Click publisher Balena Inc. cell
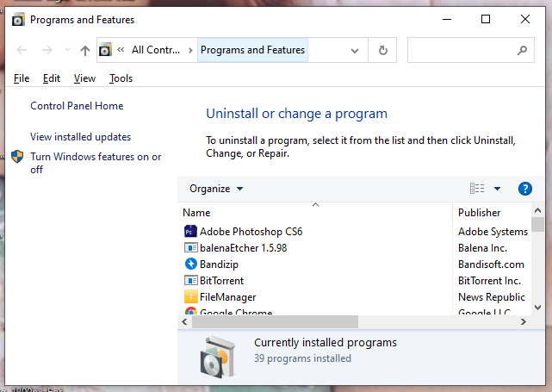This screenshot has width=552, height=392. coord(482,248)
